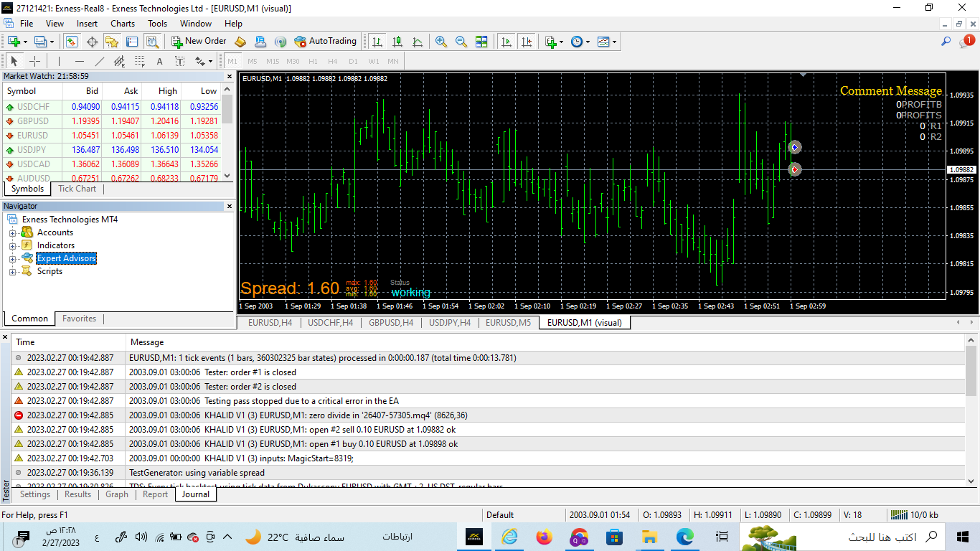Viewport: 980px width, 551px height.
Task: Click the AutoTrading button
Action: [x=324, y=42]
